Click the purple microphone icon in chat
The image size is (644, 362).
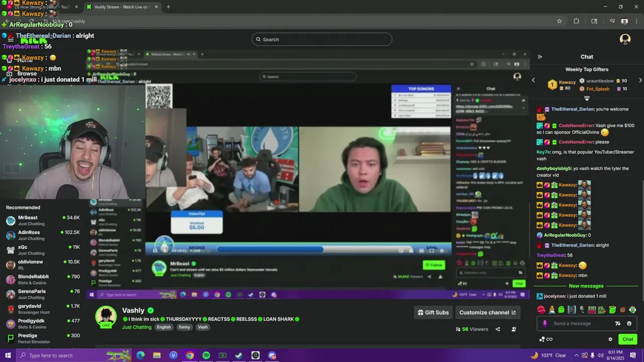544,323
